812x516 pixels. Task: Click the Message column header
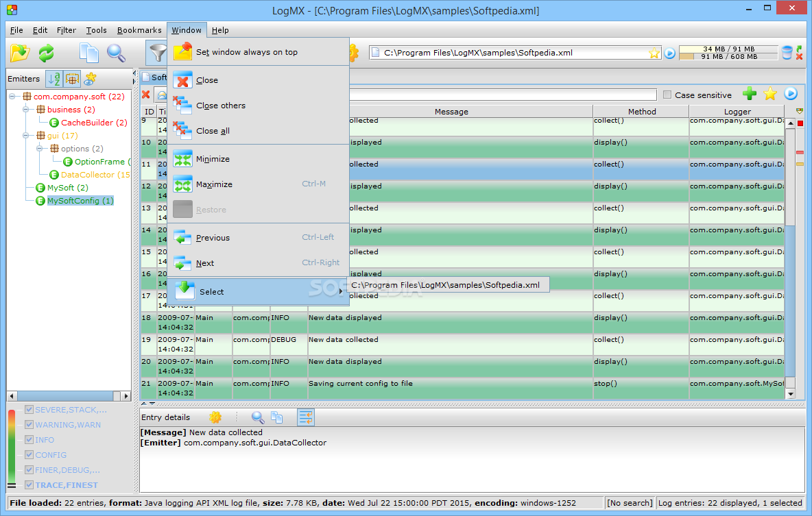(x=451, y=111)
